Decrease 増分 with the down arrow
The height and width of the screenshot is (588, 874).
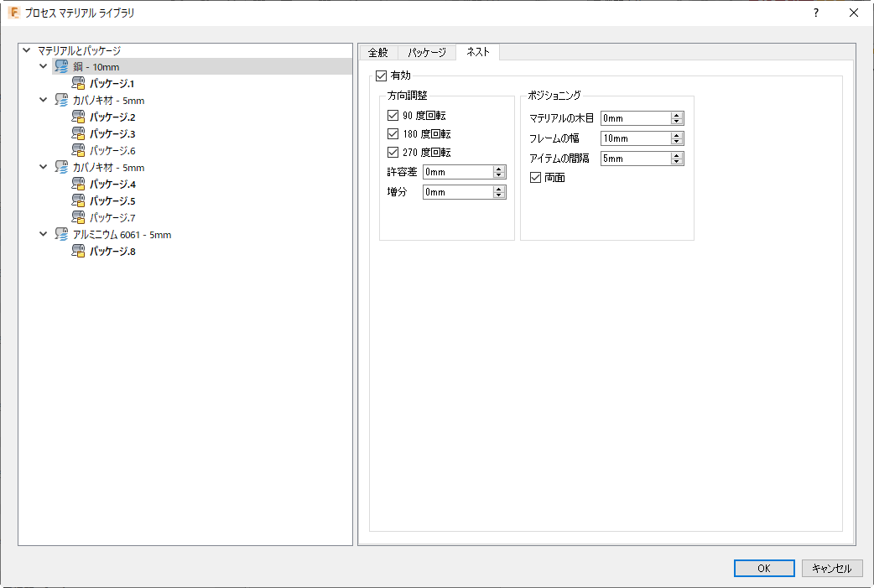499,195
